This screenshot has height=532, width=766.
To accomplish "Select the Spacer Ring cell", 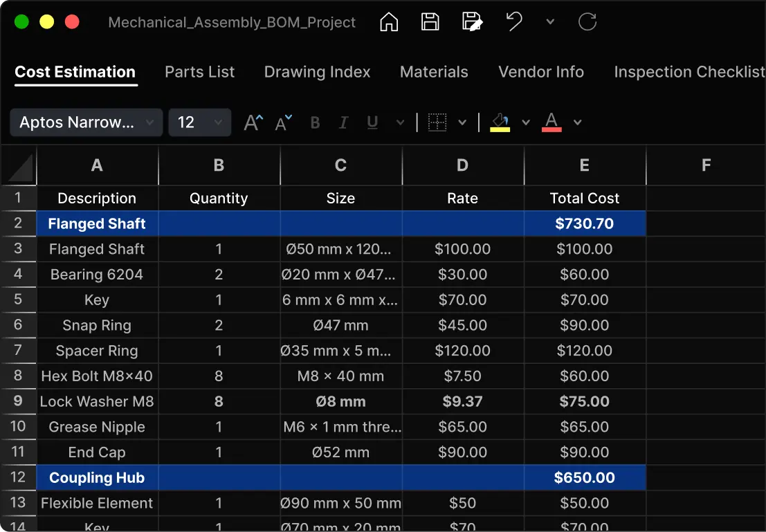I will (97, 351).
